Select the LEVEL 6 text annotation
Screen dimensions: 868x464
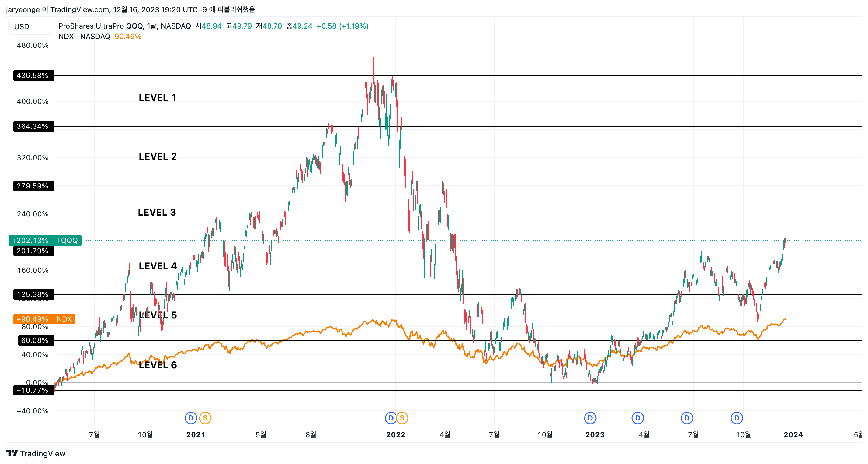point(158,365)
